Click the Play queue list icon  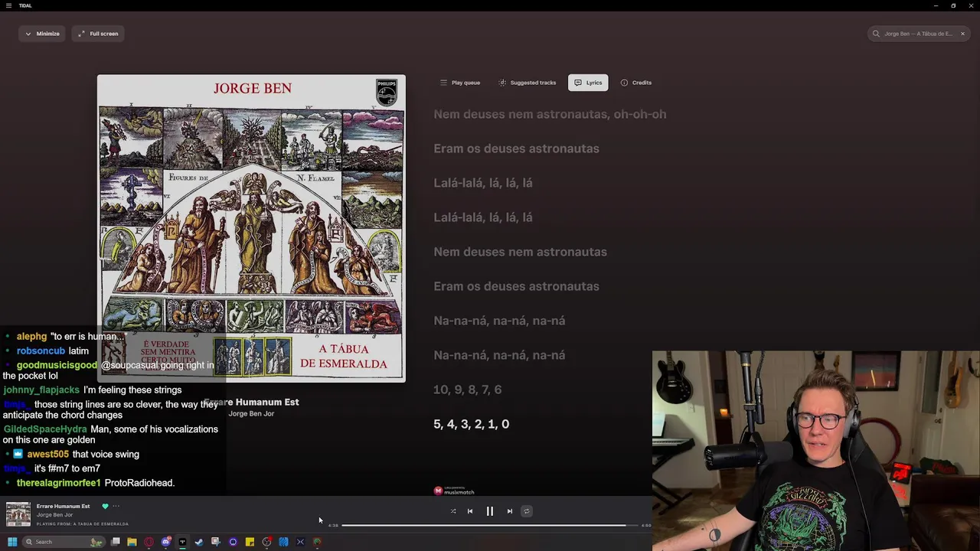click(x=443, y=83)
